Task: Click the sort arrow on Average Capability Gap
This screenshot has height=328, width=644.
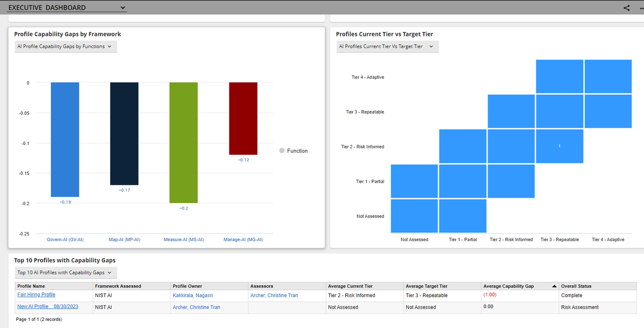Action: click(554, 286)
